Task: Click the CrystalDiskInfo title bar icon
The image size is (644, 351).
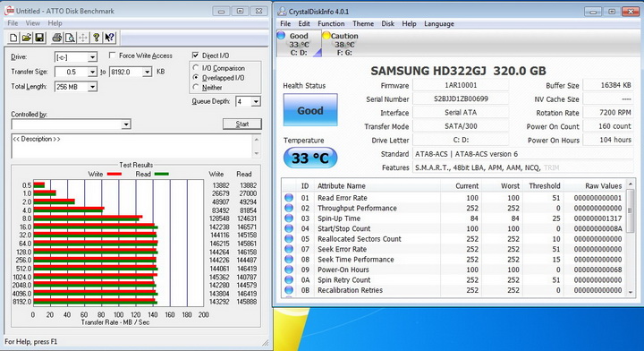Action: pyautogui.click(x=282, y=11)
